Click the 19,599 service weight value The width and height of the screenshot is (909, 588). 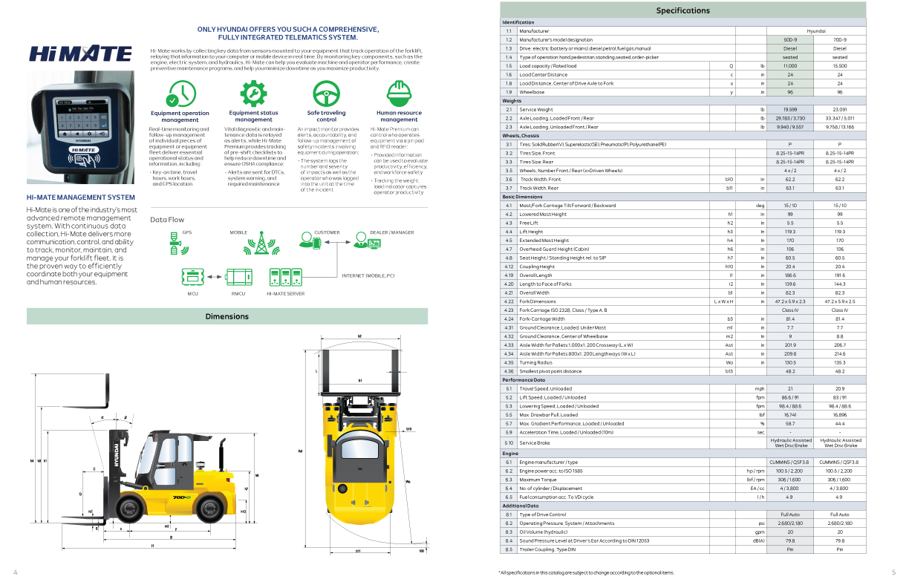(x=790, y=109)
